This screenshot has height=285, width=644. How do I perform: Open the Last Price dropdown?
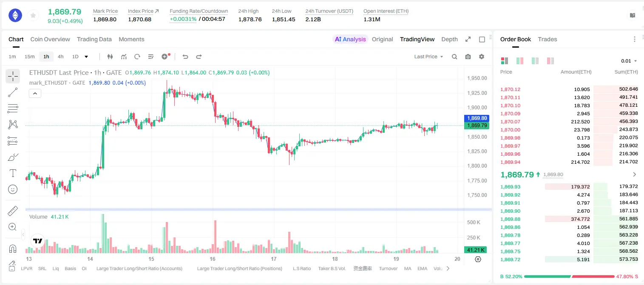428,57
